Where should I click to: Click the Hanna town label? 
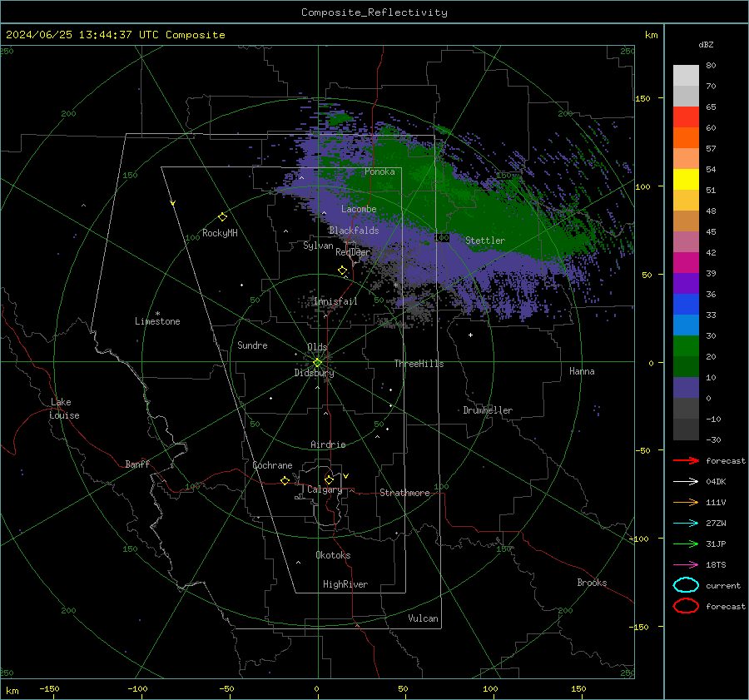582,371
